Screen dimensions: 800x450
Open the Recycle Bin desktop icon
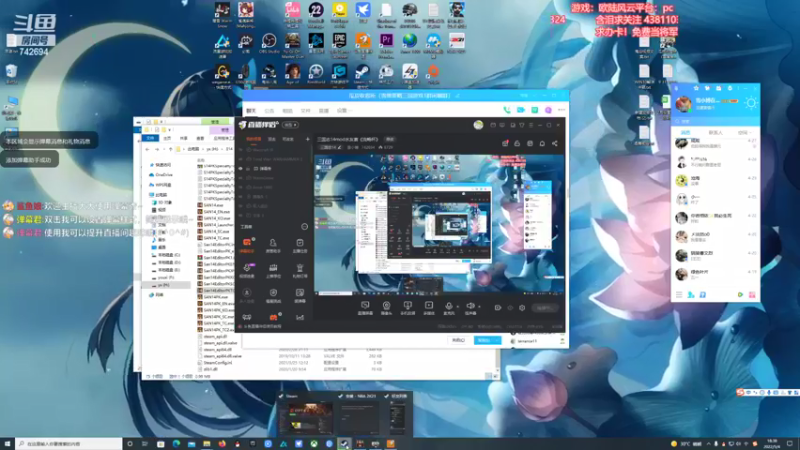(x=11, y=74)
